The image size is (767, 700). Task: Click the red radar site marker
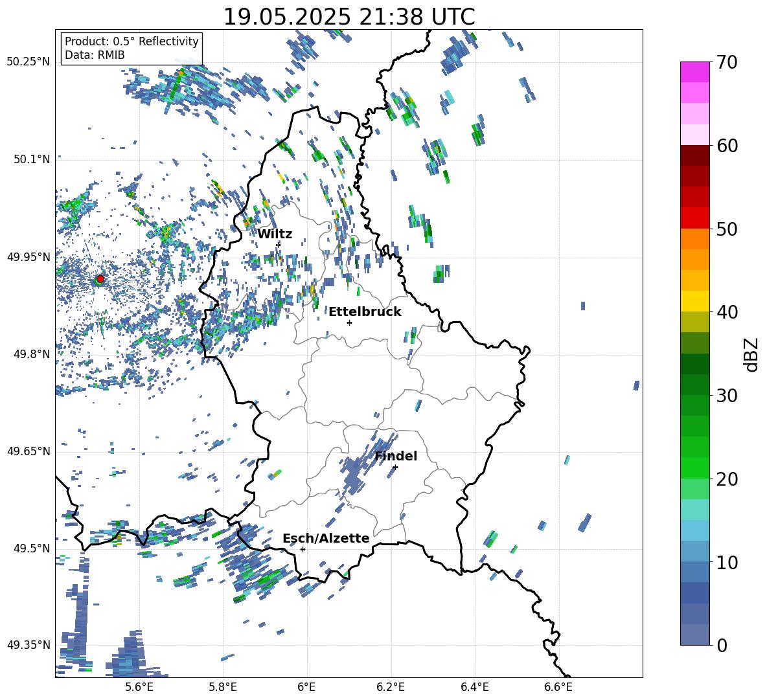100,279
